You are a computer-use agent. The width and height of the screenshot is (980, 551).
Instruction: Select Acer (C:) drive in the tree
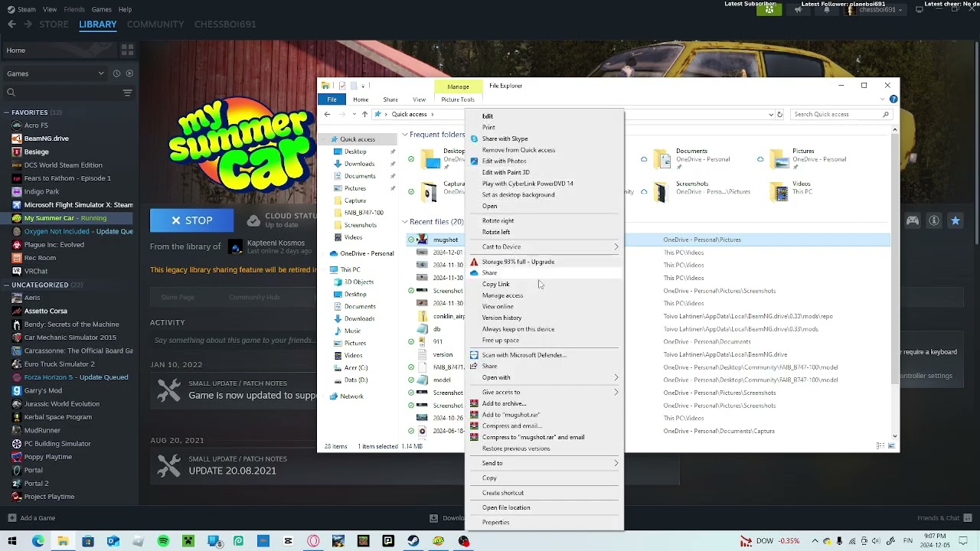(x=356, y=367)
